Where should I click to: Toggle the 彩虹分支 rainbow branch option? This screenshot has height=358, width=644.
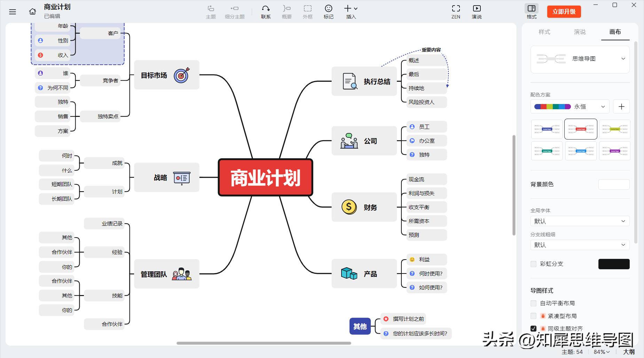533,264
